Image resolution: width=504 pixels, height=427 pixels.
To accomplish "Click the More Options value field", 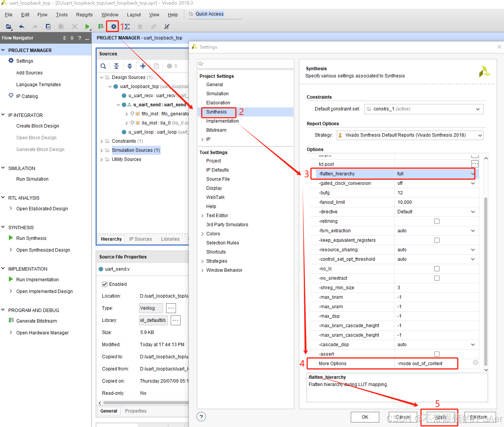I will tap(432, 364).
